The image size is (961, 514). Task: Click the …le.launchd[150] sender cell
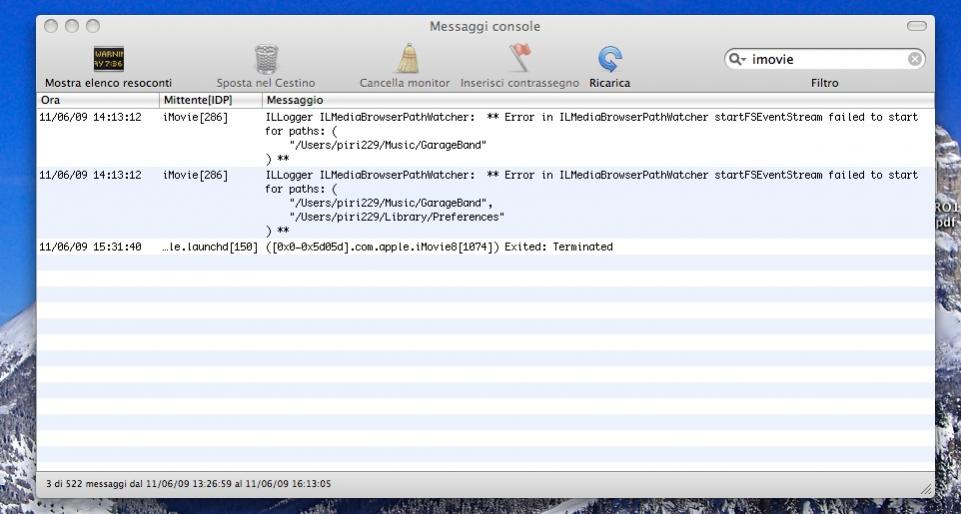coord(210,247)
